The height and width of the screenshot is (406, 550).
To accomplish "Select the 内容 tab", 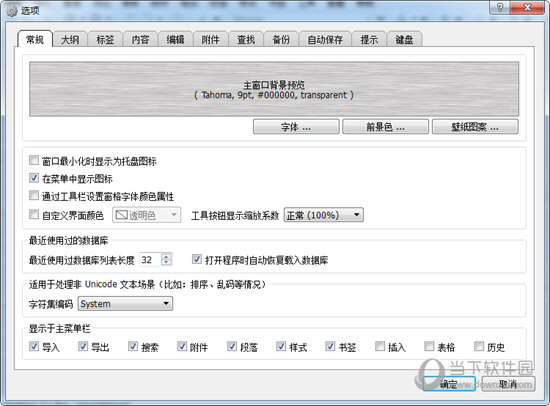I will 140,40.
